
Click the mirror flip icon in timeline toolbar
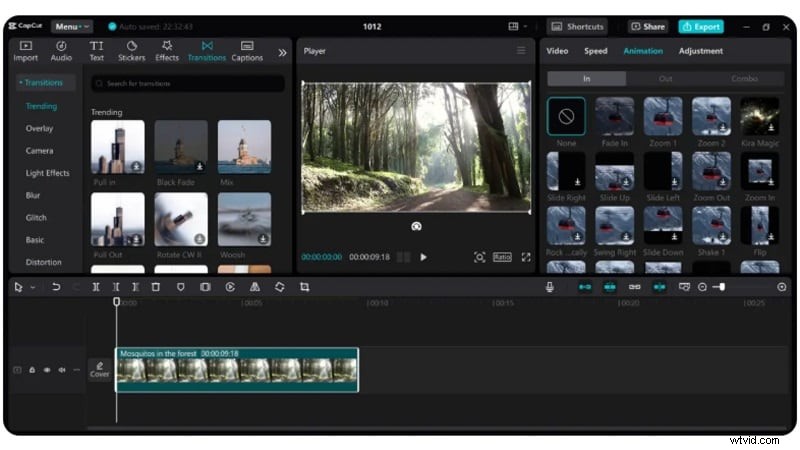[255, 287]
